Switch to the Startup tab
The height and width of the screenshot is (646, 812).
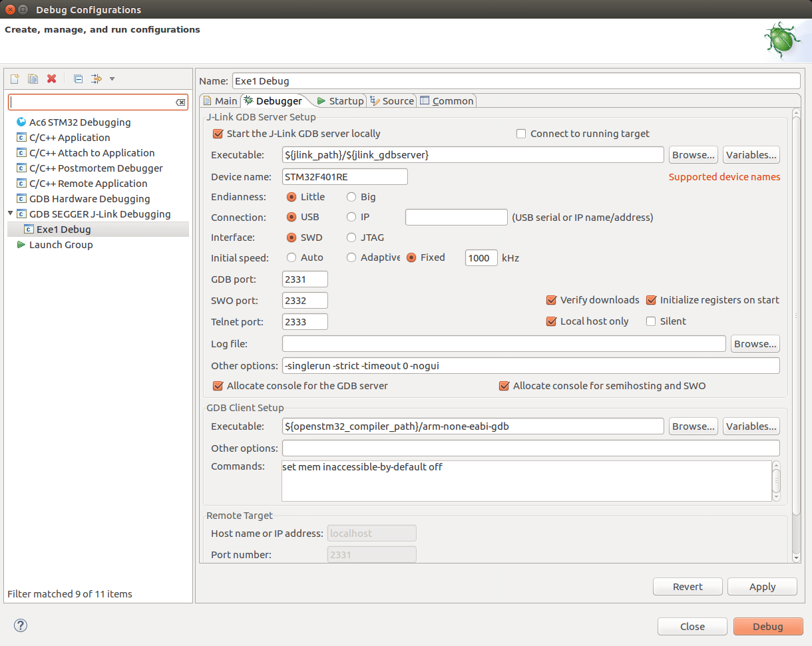340,101
